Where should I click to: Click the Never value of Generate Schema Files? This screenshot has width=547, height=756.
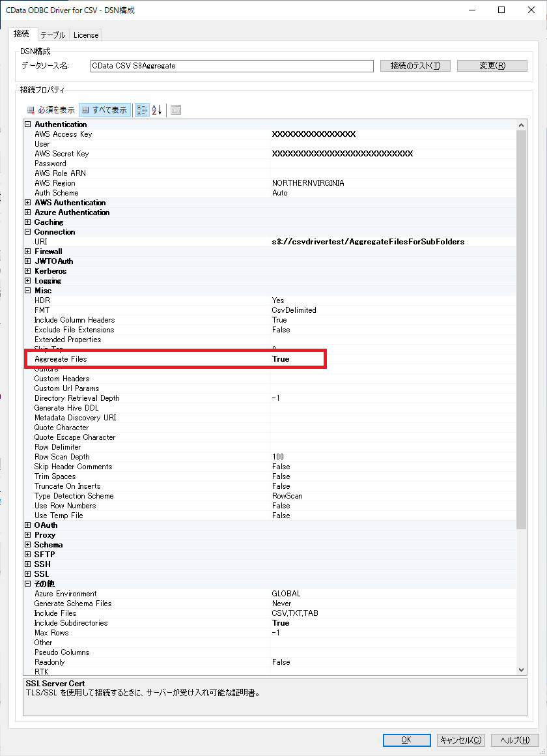tap(281, 603)
